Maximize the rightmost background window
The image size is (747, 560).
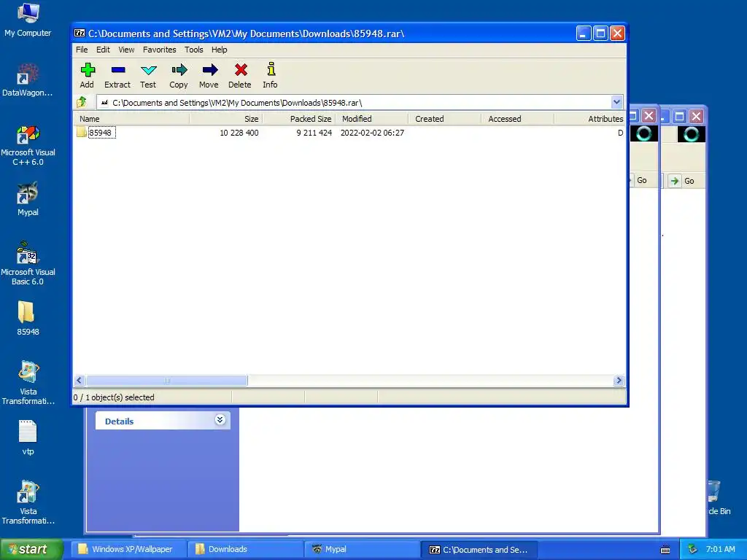click(x=680, y=116)
